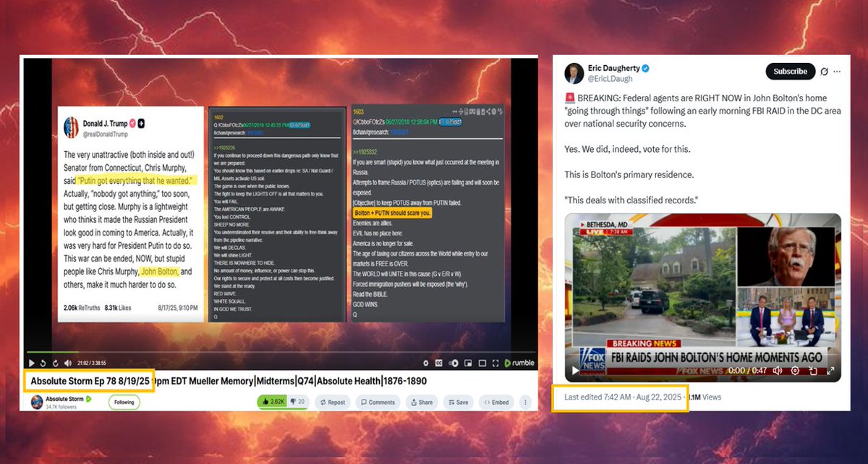Play the Rumble video
This screenshot has height=464, width=868.
pos(31,363)
